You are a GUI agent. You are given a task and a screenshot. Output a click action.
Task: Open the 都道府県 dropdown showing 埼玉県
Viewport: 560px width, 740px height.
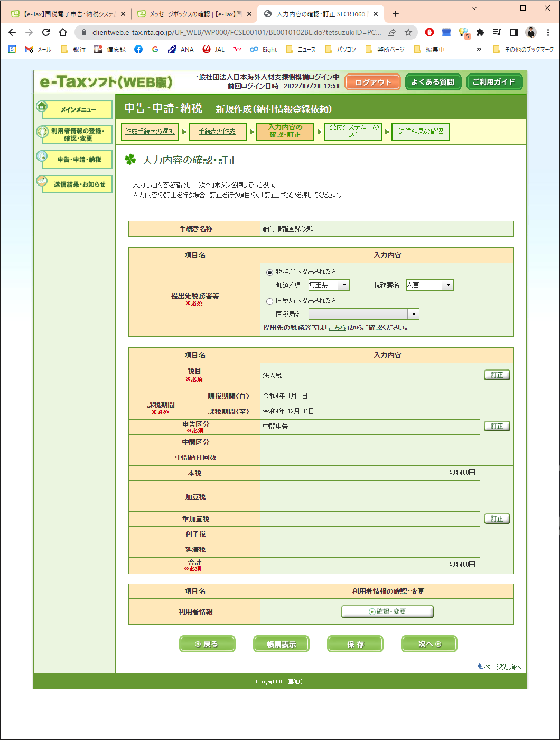(x=329, y=285)
